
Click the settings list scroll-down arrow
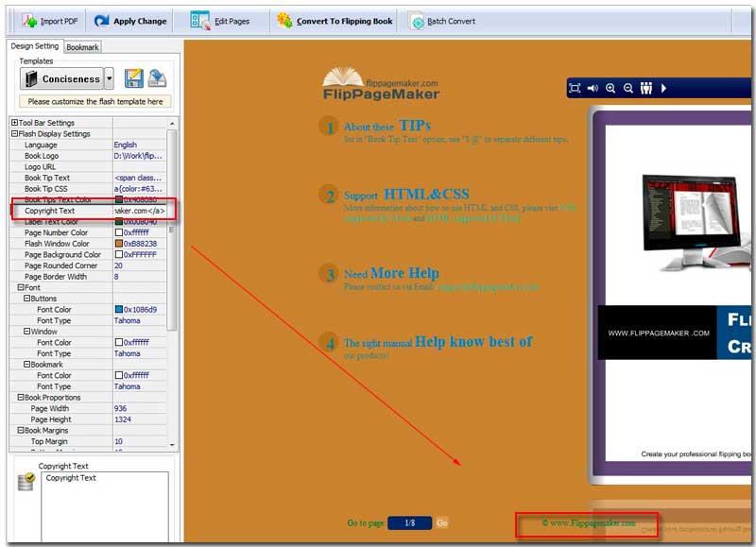point(172,445)
